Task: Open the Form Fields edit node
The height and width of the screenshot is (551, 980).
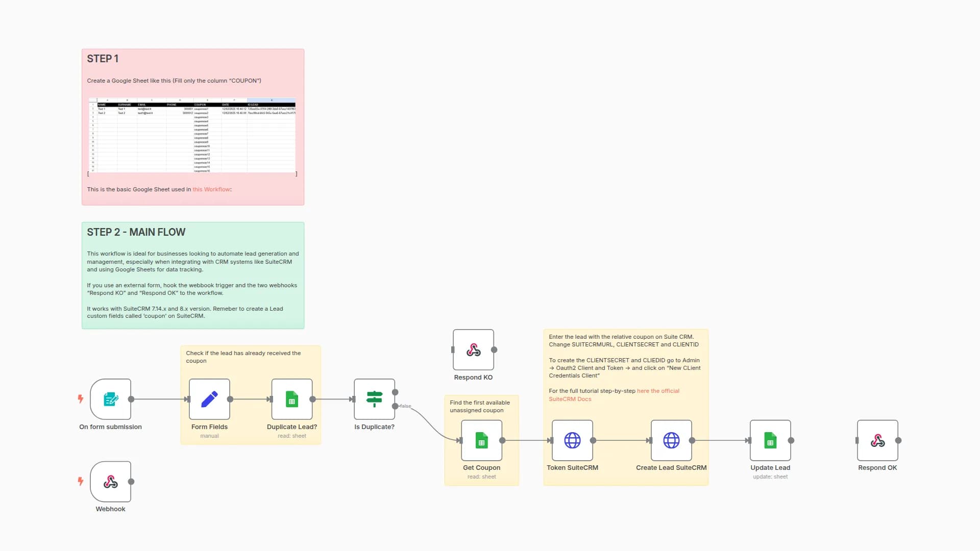Action: (209, 399)
